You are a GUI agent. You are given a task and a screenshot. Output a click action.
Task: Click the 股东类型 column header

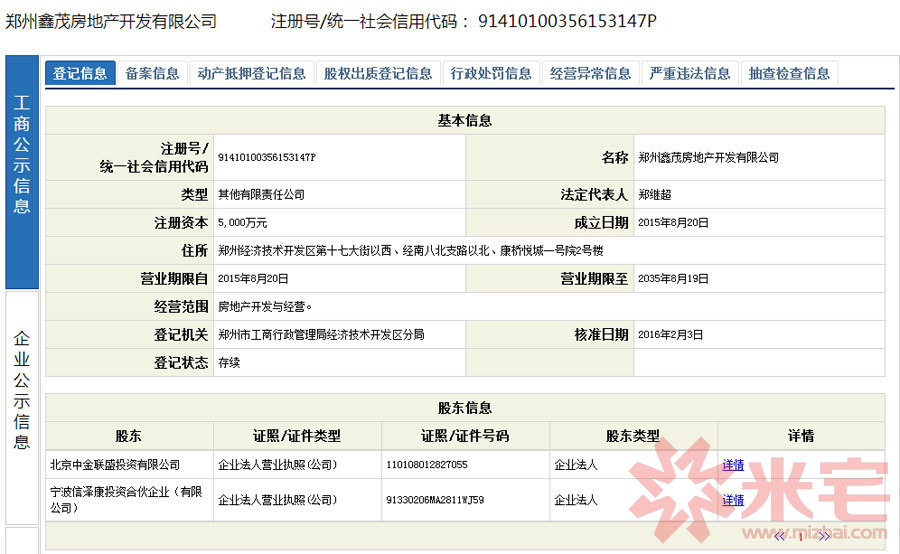coord(634,436)
